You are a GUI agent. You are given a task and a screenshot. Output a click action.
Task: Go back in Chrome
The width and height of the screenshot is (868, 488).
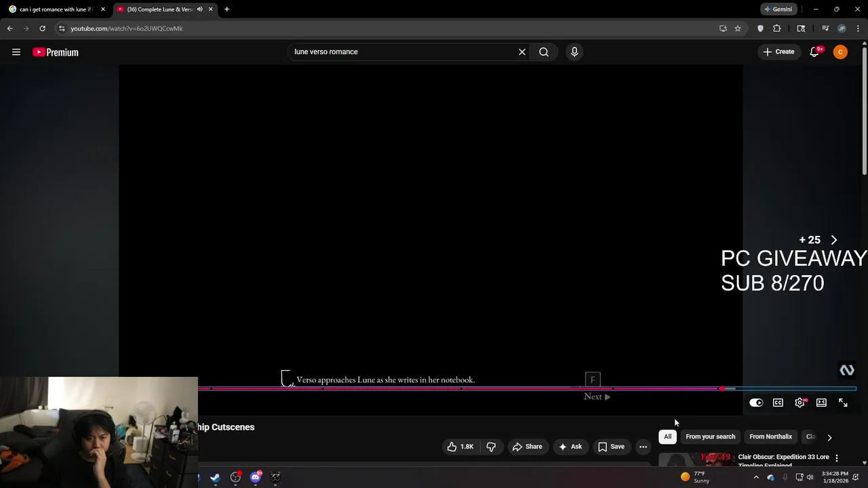click(10, 28)
